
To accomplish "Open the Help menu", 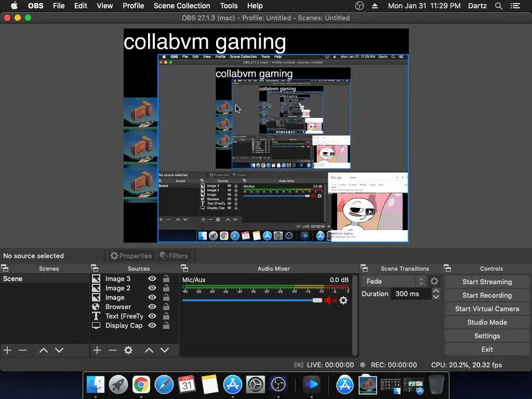I will (255, 6).
